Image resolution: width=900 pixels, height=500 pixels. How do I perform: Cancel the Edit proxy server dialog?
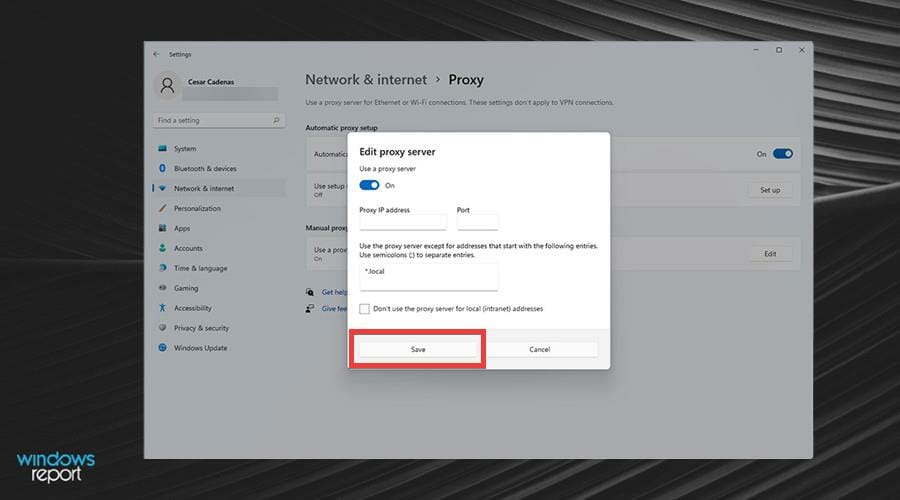(540, 349)
